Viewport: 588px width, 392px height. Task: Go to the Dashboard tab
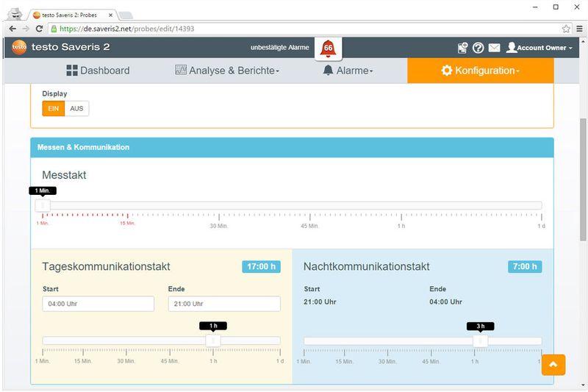click(x=98, y=71)
